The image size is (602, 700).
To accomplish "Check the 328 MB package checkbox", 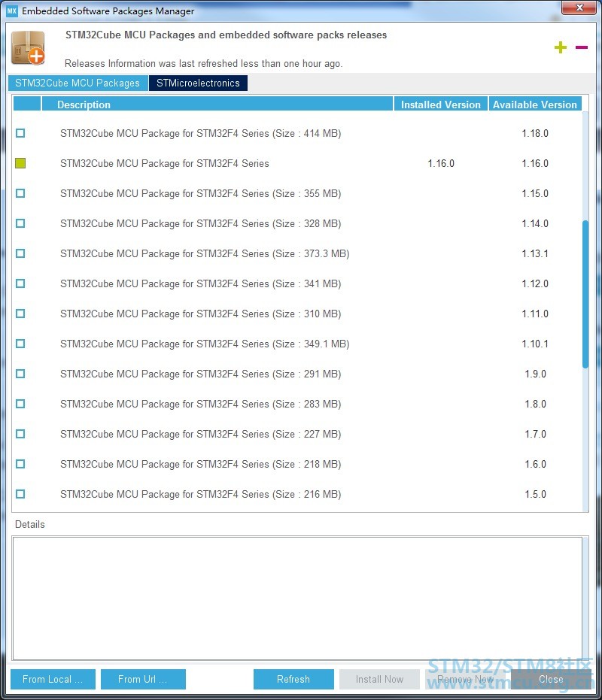I will (20, 223).
